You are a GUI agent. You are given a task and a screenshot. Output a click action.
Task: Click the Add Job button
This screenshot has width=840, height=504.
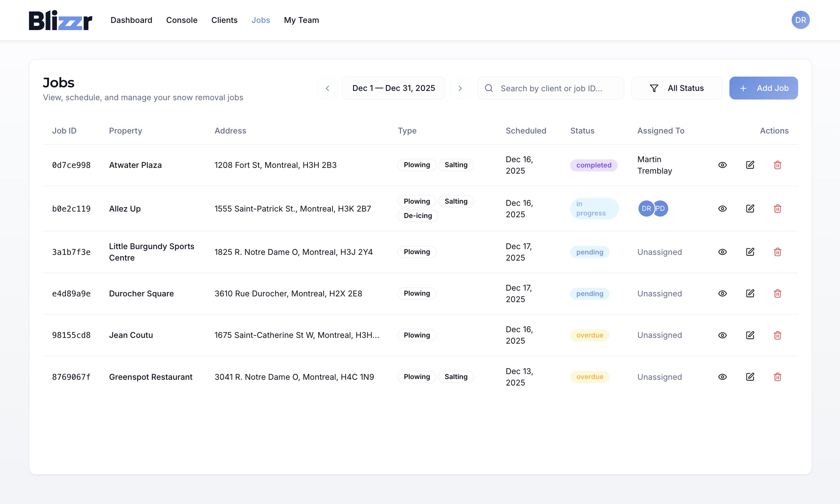click(x=763, y=88)
